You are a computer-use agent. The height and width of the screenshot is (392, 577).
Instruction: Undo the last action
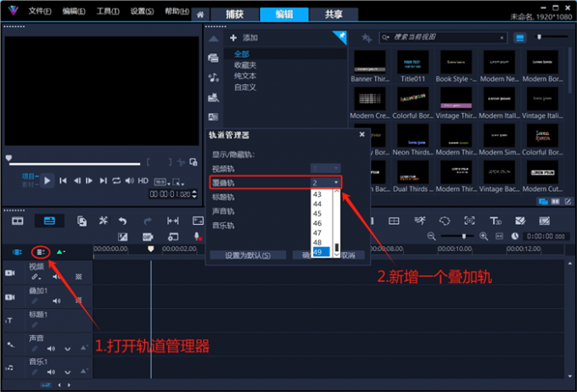122,221
